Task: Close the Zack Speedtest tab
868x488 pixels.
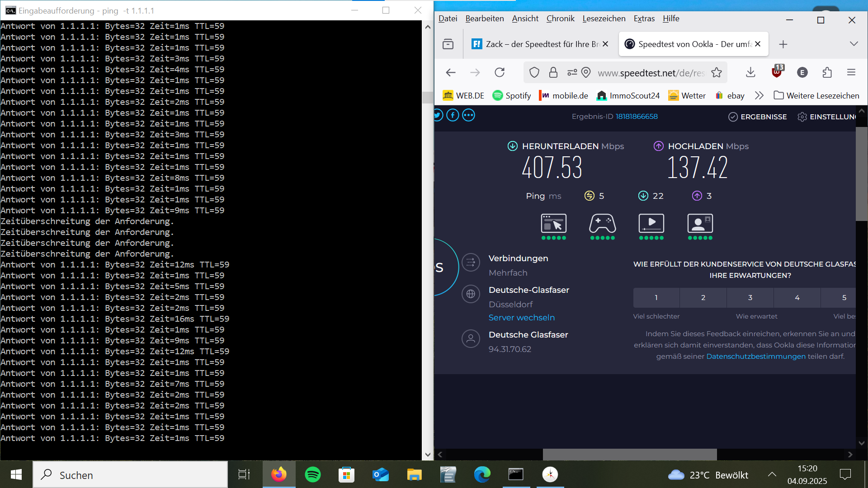Action: (x=606, y=44)
